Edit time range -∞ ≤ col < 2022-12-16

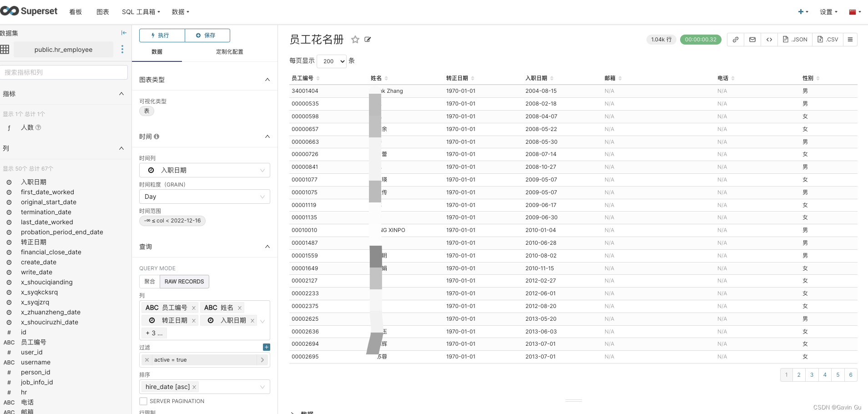point(172,221)
